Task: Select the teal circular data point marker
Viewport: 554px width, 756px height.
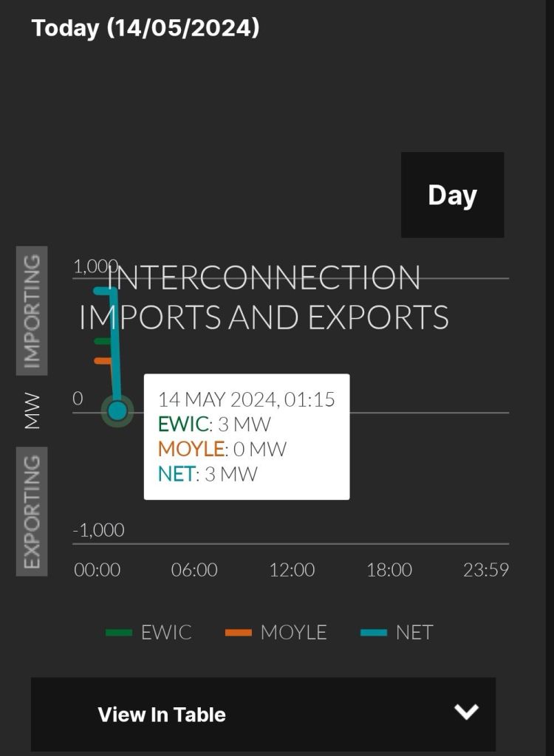Action: pyautogui.click(x=117, y=411)
